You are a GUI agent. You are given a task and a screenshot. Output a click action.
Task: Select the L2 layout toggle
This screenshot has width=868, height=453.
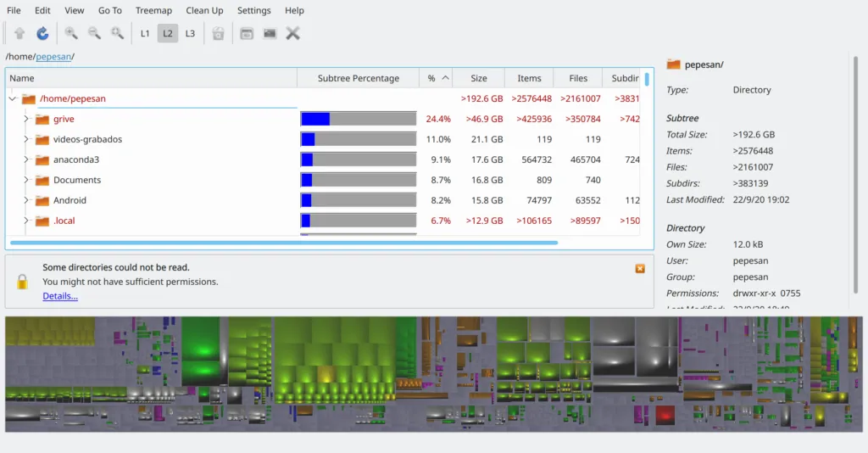[168, 34]
